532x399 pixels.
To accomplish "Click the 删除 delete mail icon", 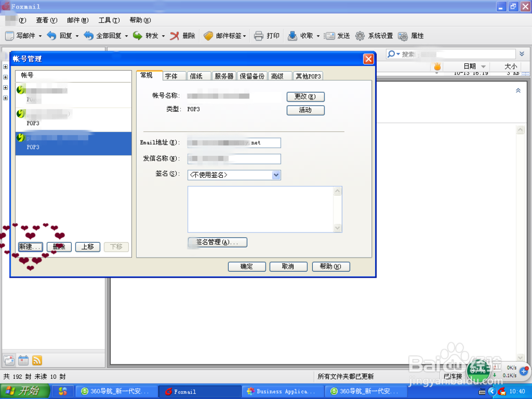I will [181, 36].
